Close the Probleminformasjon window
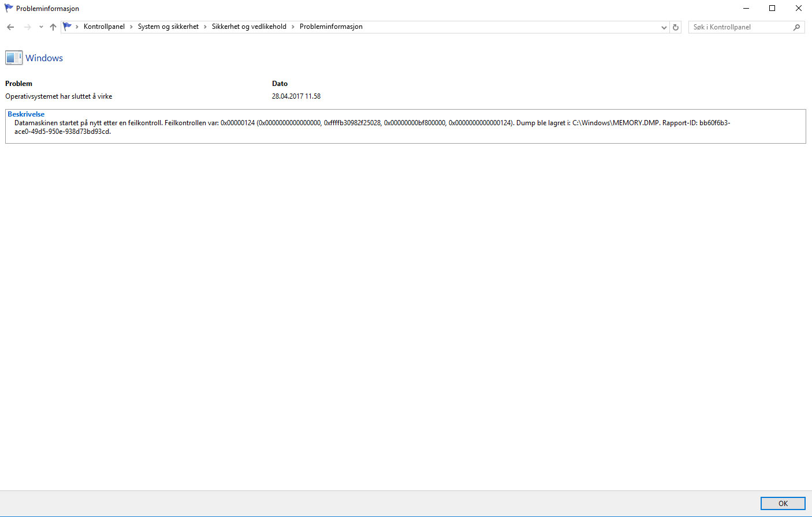This screenshot has height=517, width=812. point(799,8)
